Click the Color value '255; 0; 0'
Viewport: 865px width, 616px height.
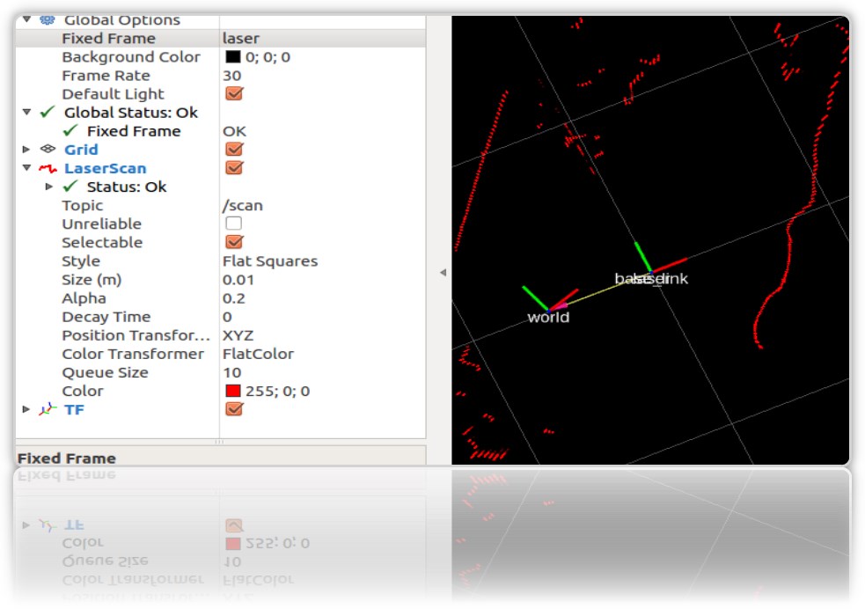click(x=277, y=391)
